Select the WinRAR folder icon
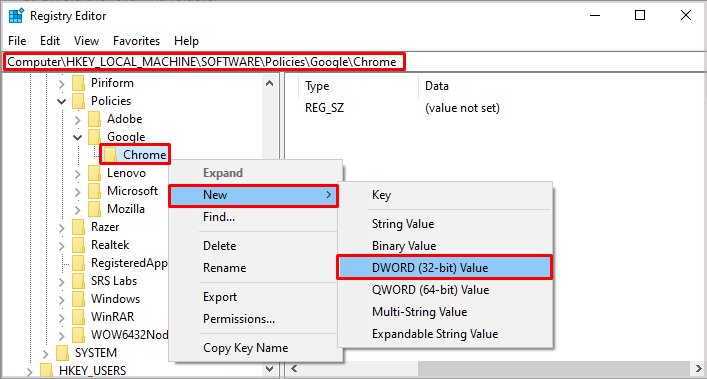Screen dimensions: 707x379 [x=78, y=318]
